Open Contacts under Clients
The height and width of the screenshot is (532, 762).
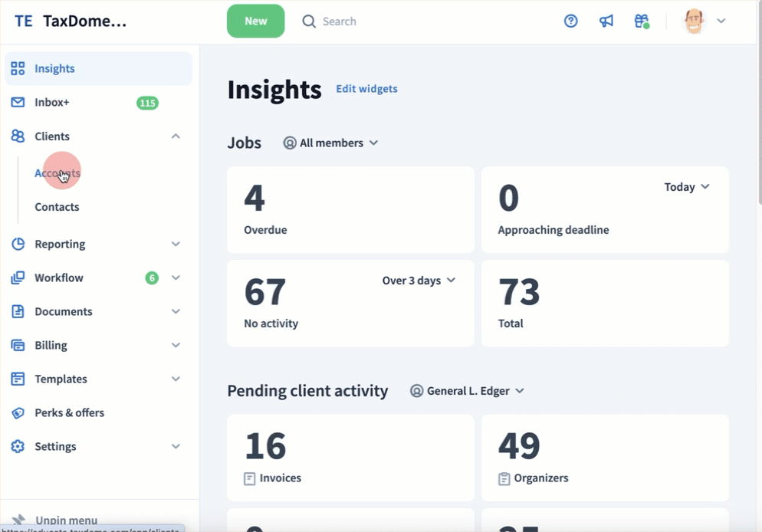[x=57, y=207]
